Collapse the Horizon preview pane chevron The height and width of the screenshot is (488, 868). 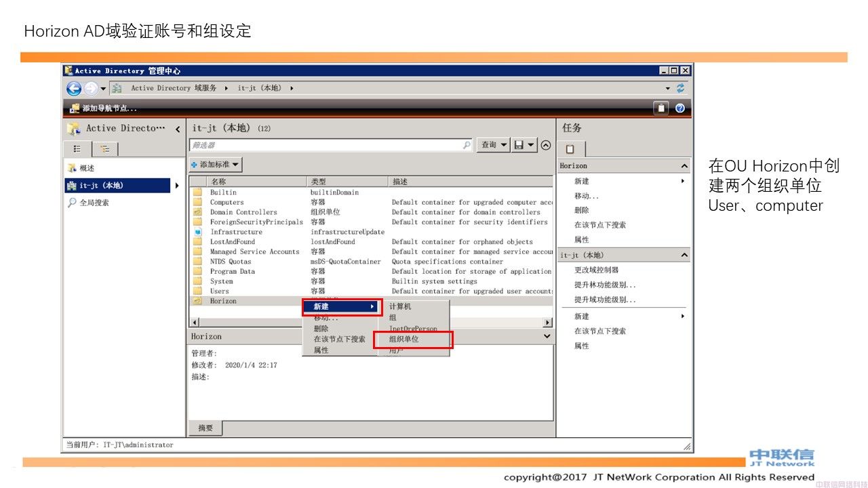(x=547, y=336)
